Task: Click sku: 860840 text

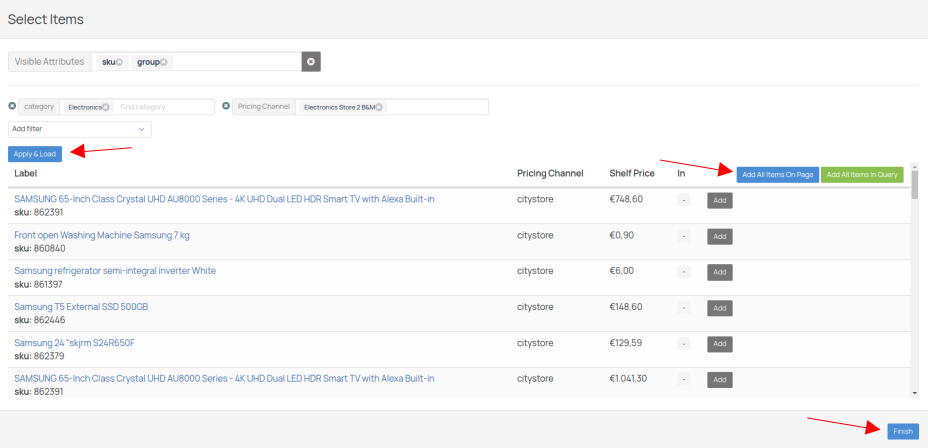Action: coord(40,249)
